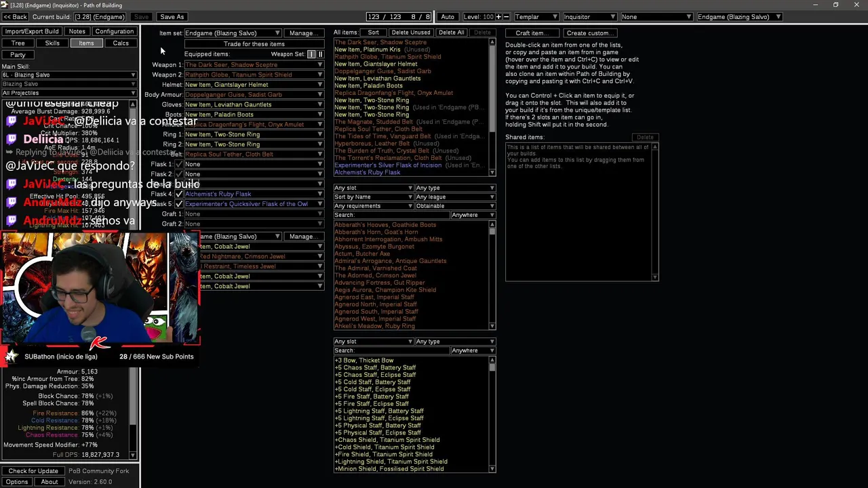This screenshot has height=488, width=868.
Task: Disable the Flask 4 Alchemist's Ruby Flask checkbox
Action: click(179, 194)
